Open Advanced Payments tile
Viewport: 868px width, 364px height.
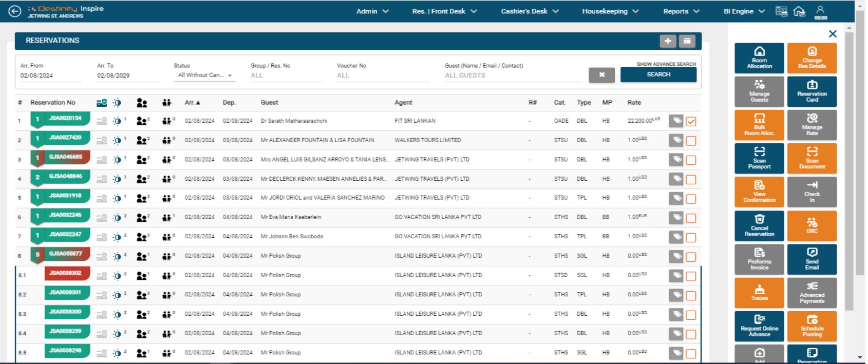point(812,293)
